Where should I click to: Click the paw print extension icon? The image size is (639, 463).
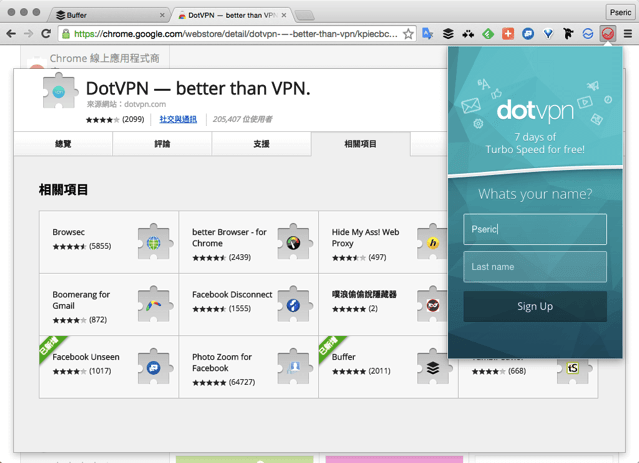(468, 34)
